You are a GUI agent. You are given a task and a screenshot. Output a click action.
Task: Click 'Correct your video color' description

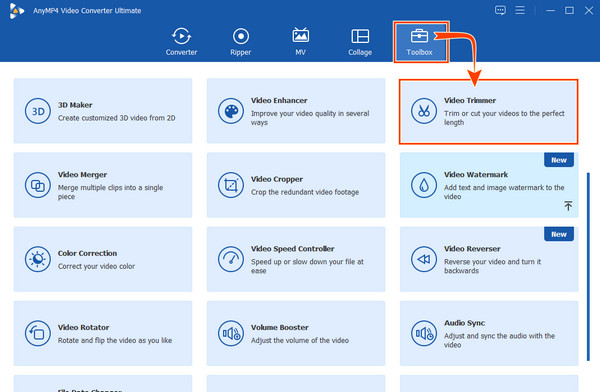click(x=96, y=266)
